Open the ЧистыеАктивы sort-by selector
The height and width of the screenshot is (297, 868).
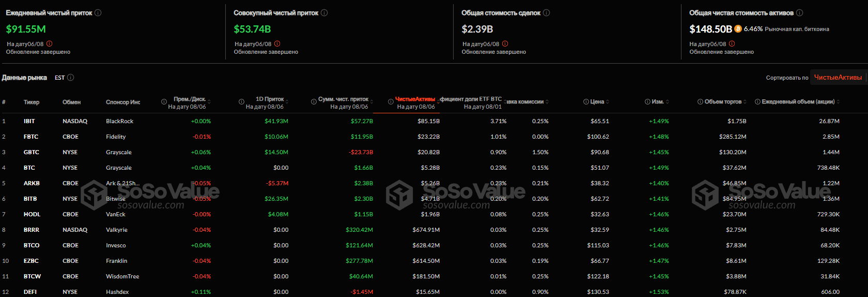pyautogui.click(x=838, y=78)
